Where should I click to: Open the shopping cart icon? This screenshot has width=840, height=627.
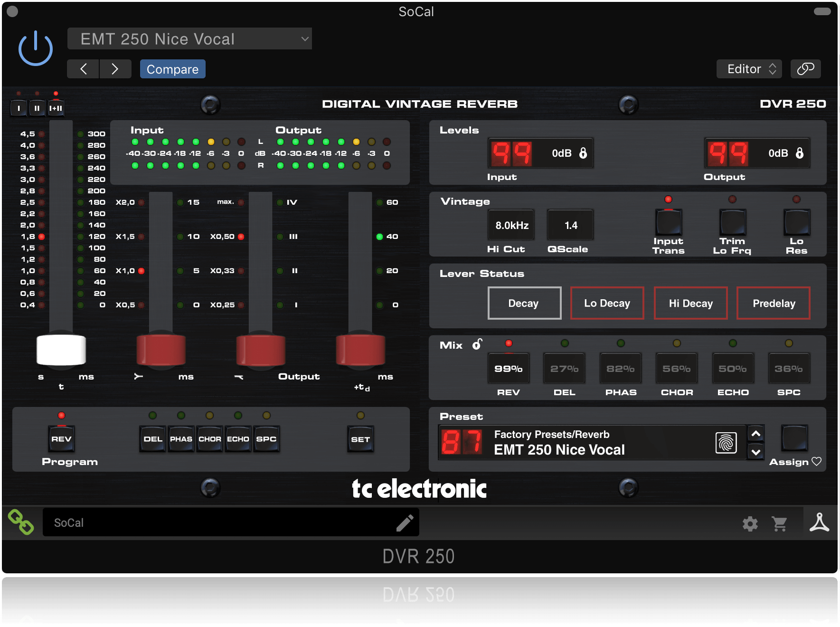pyautogui.click(x=780, y=524)
